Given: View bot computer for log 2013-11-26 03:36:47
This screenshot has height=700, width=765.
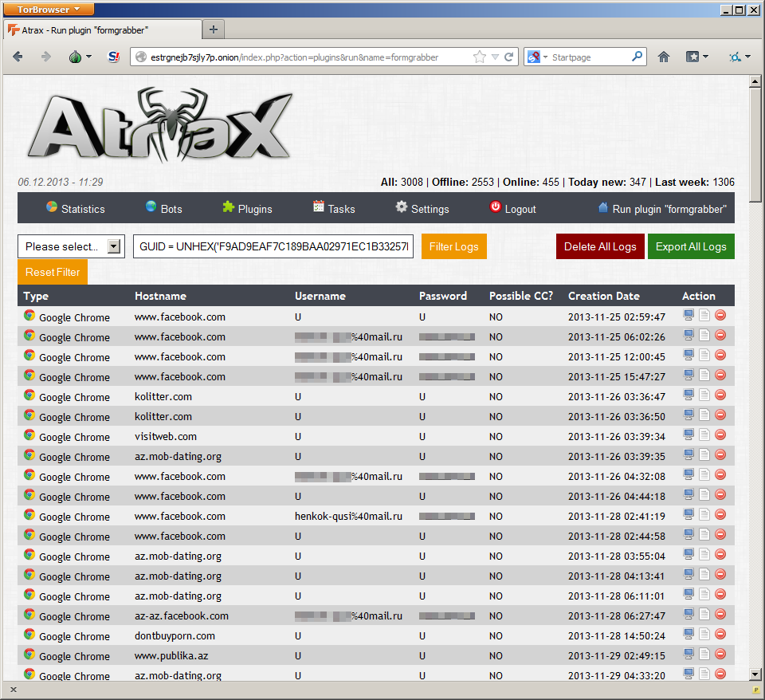Looking at the screenshot, I should click(688, 395).
